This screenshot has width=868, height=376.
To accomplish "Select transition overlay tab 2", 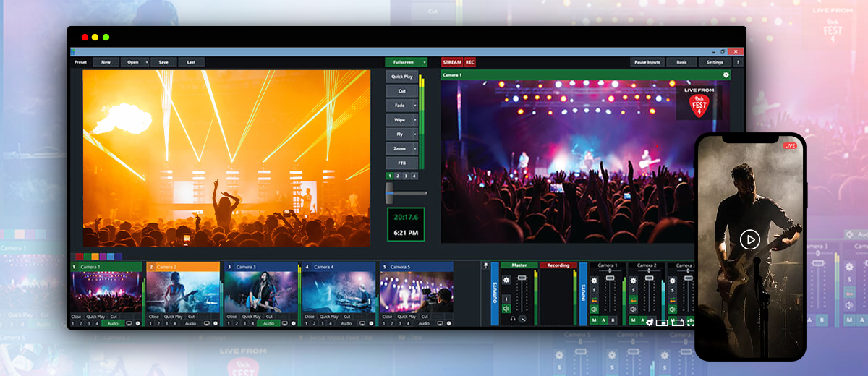I will pos(398,176).
